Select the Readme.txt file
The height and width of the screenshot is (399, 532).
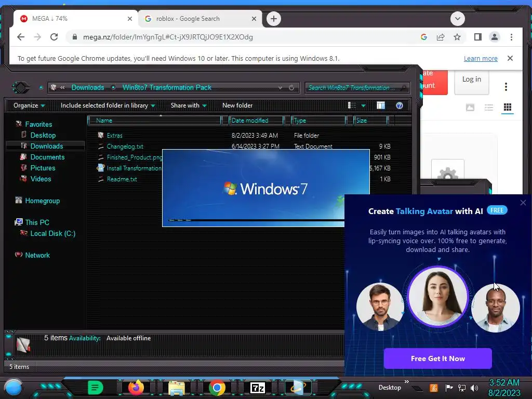(x=122, y=179)
